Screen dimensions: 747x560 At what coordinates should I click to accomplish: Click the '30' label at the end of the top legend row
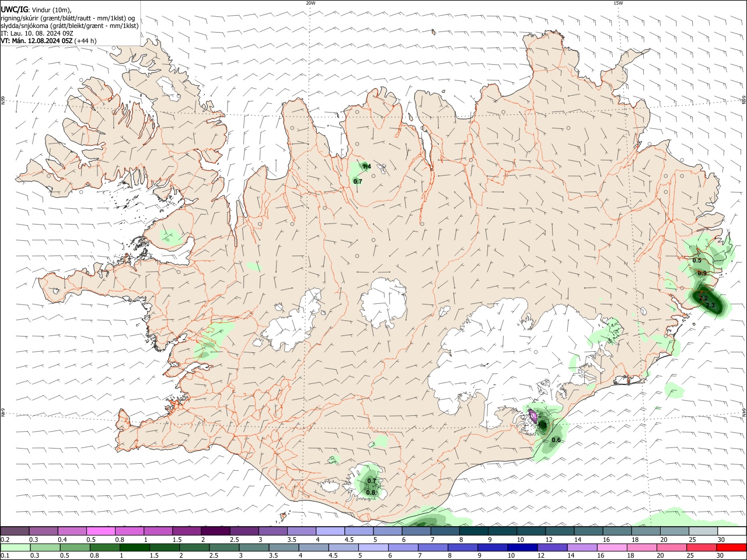tap(721, 540)
